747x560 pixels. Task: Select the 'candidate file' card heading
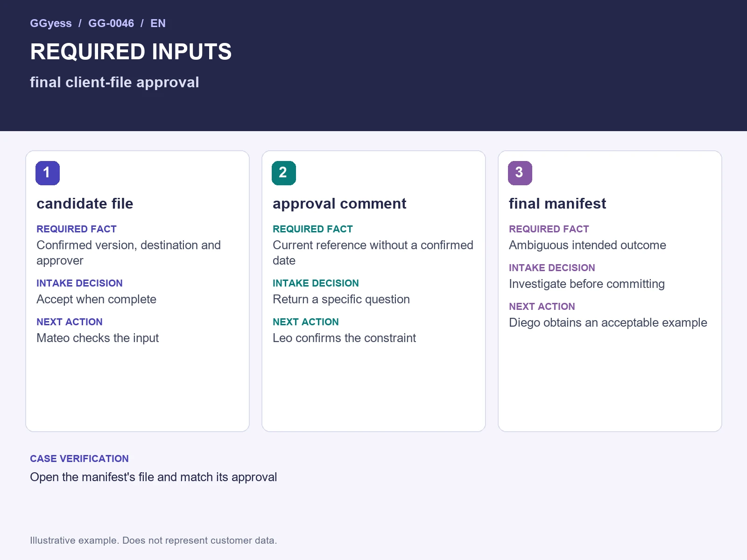click(85, 204)
